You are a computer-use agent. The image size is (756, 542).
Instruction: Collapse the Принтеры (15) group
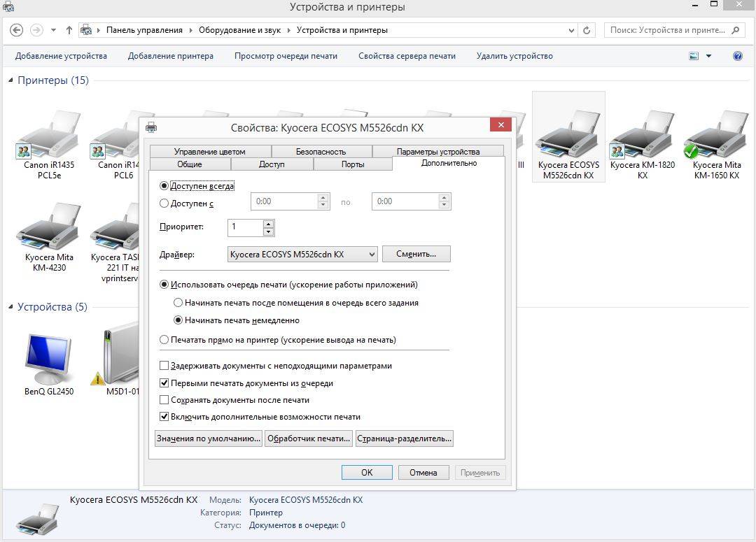pyautogui.click(x=10, y=80)
